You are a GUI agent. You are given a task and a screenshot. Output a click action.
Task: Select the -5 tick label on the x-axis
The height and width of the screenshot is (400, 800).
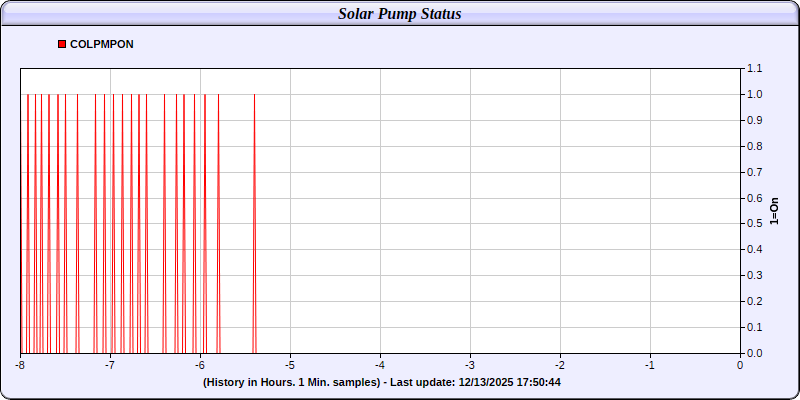click(x=289, y=366)
